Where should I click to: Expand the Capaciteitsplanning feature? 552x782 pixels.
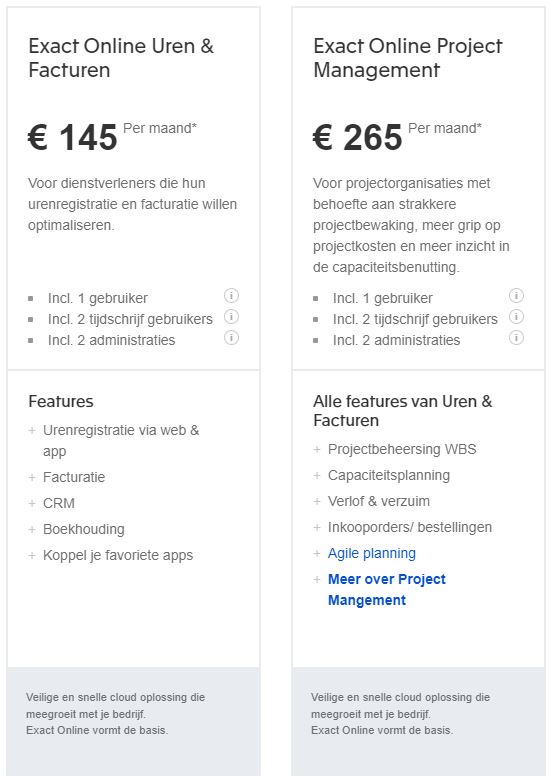click(382, 475)
